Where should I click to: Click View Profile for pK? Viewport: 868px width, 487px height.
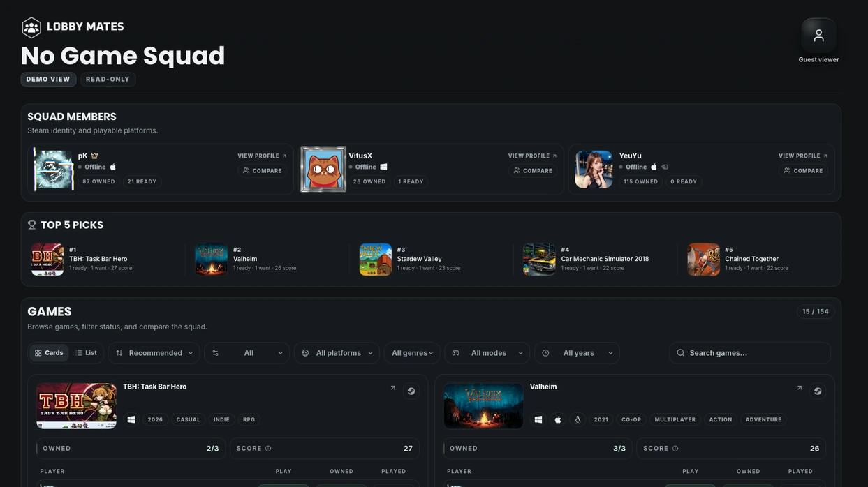click(x=262, y=156)
